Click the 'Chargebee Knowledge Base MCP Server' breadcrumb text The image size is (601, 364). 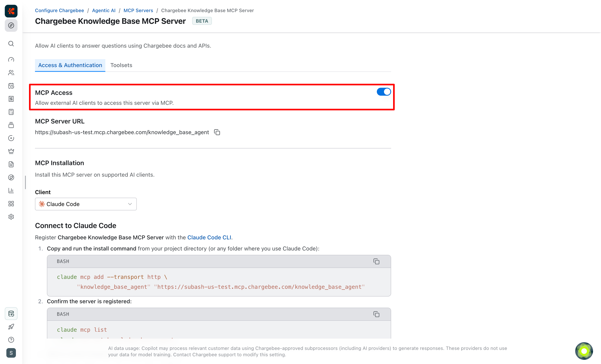click(207, 11)
